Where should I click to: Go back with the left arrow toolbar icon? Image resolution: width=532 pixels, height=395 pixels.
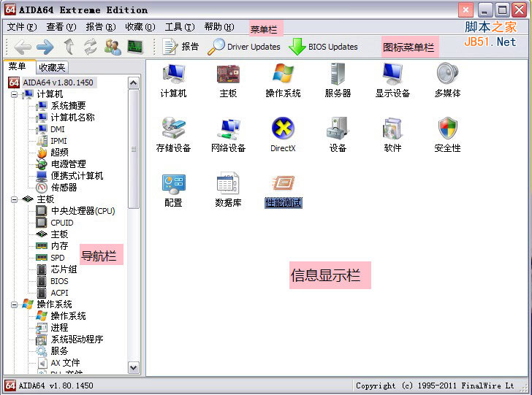click(23, 47)
